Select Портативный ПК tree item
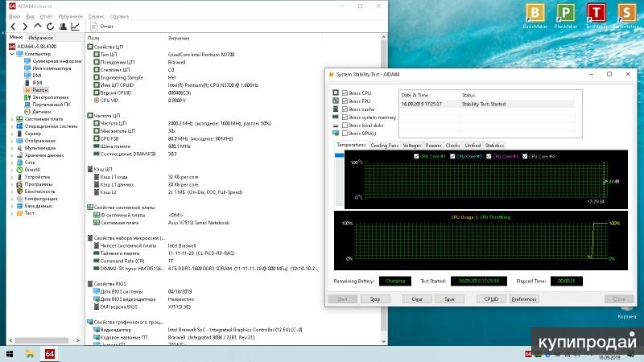This screenshot has width=644, height=362. point(52,105)
